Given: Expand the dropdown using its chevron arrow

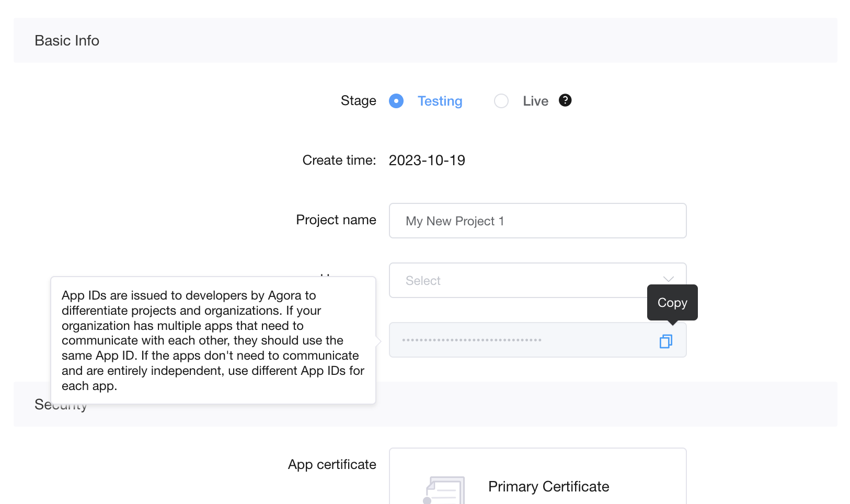Looking at the screenshot, I should point(668,279).
